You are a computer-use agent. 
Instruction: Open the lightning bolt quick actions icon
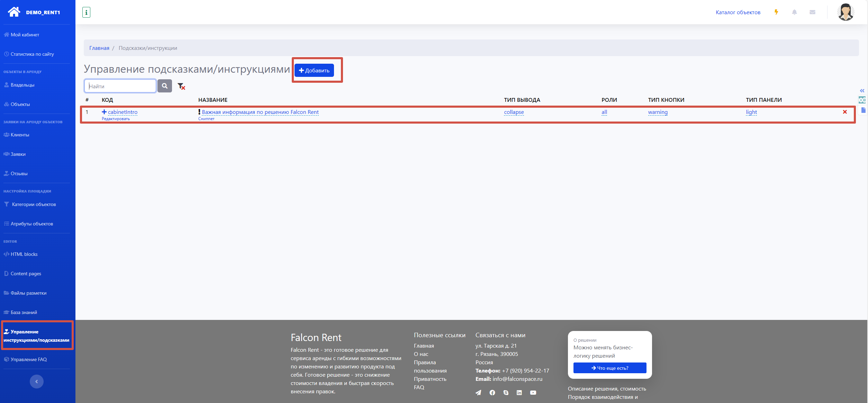pyautogui.click(x=776, y=12)
